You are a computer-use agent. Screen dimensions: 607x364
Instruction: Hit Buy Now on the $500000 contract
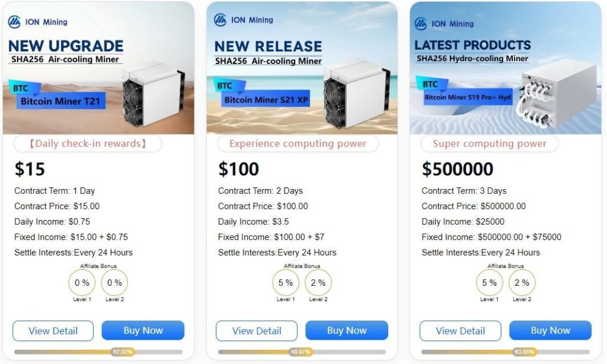(x=550, y=331)
